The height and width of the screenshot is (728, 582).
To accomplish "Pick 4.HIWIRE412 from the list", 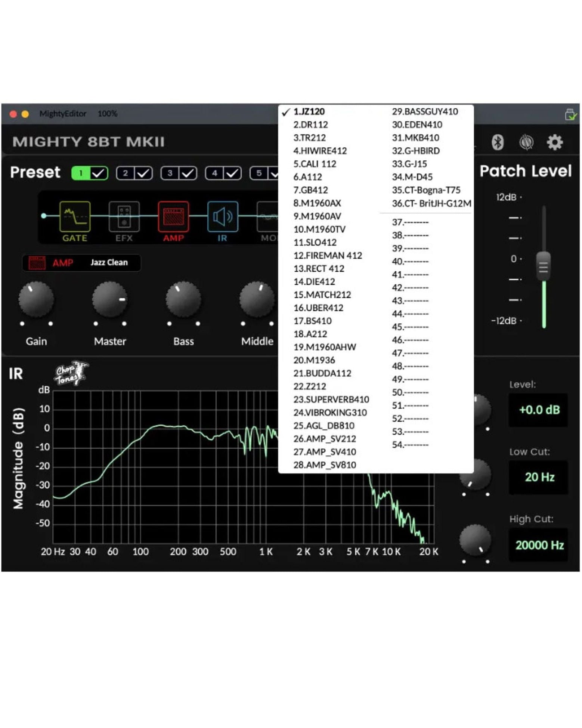I will pos(320,151).
